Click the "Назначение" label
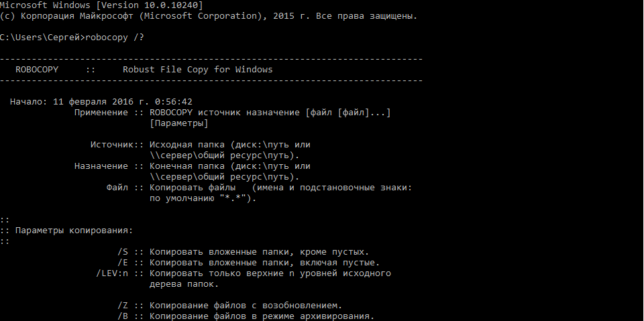 tap(101, 166)
